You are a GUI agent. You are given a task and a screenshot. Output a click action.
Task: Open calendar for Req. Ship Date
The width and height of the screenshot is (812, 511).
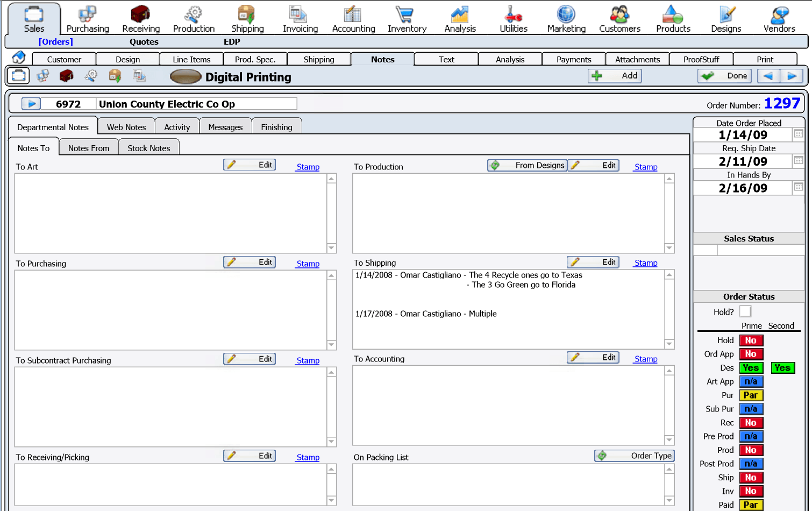click(x=799, y=160)
